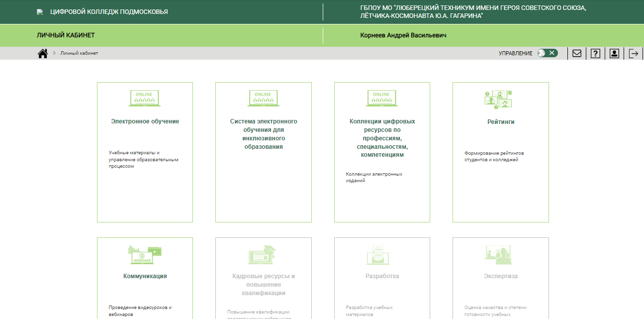Select the Коммуникация card title
The image size is (644, 319).
point(145,276)
